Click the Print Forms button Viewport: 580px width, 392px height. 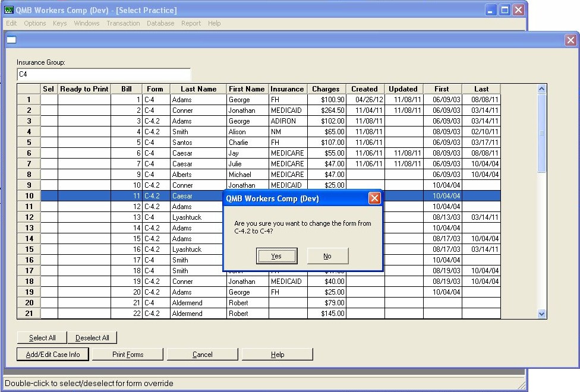coord(128,354)
